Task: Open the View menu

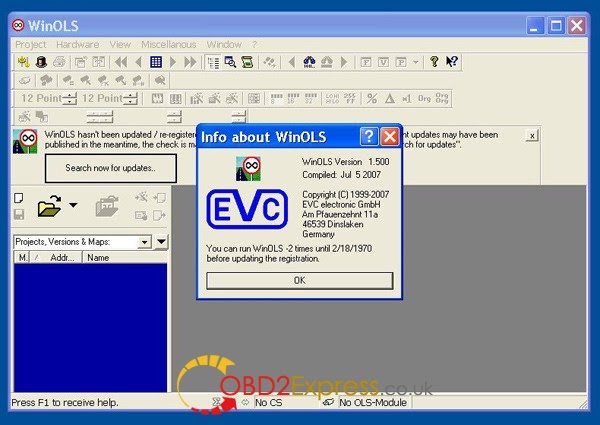Action: tap(120, 45)
